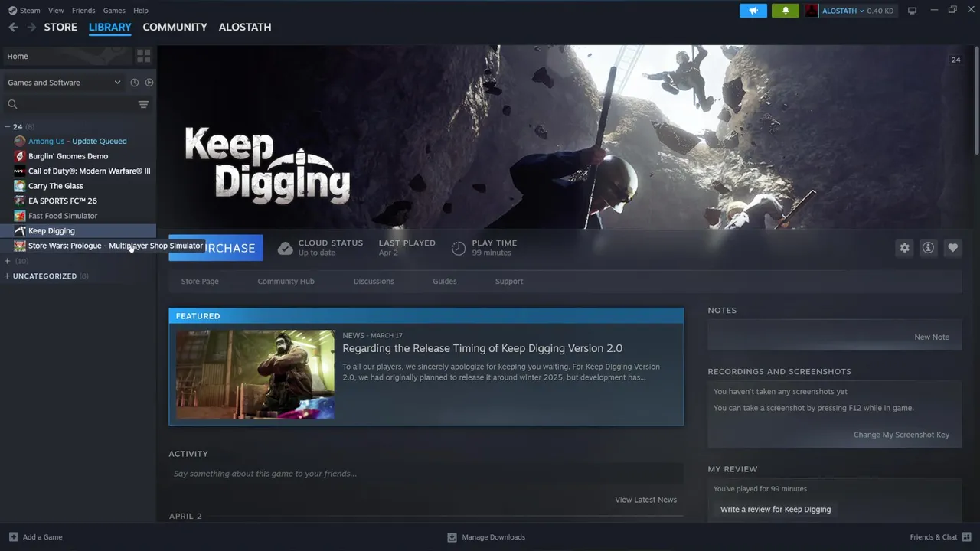Click the activity status input field
This screenshot has width=980, height=551.
pos(426,474)
